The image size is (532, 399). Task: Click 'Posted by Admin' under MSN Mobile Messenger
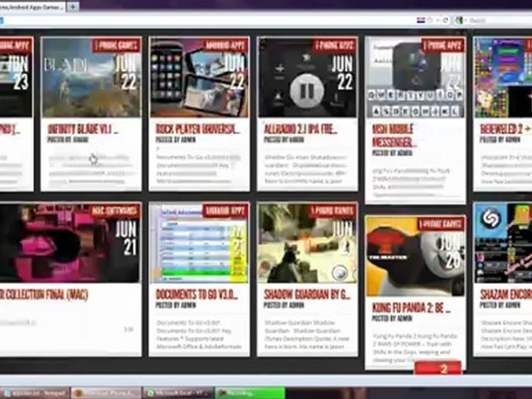392,153
